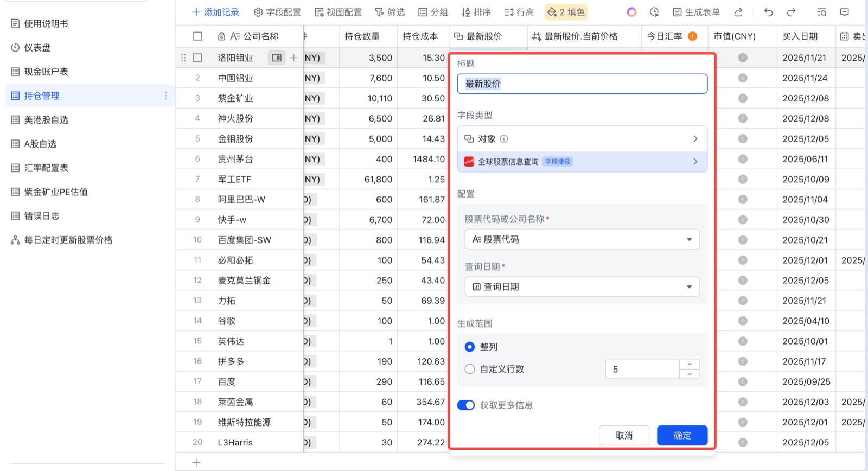Click the plus icon beside 洛阳钼业
This screenshot has width=868, height=471.
[x=293, y=58]
